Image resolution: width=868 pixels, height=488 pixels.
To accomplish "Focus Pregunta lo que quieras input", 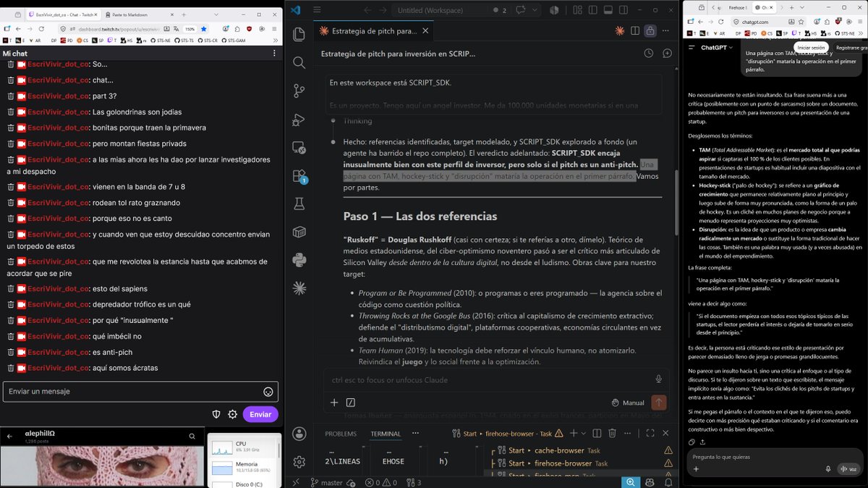I will pyautogui.click(x=774, y=457).
